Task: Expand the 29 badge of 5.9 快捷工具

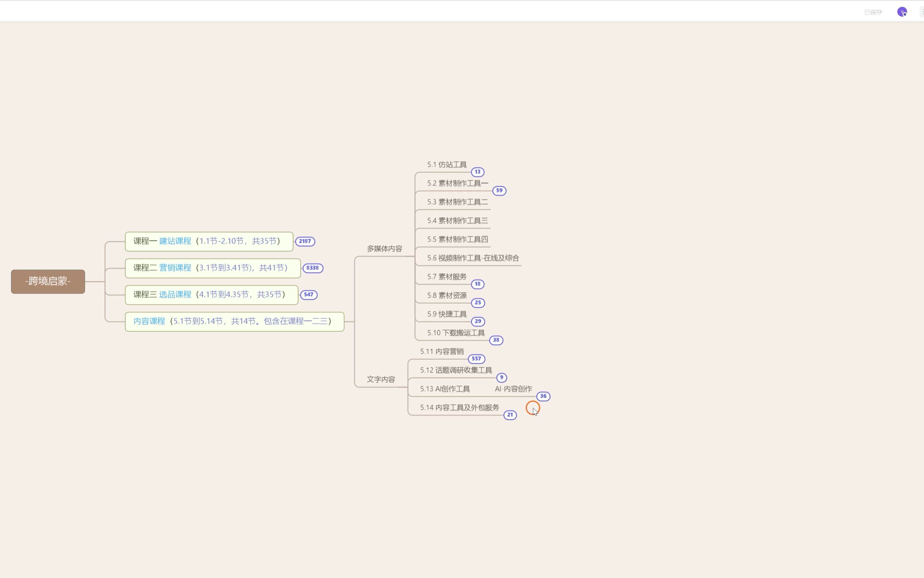Action: tap(478, 322)
